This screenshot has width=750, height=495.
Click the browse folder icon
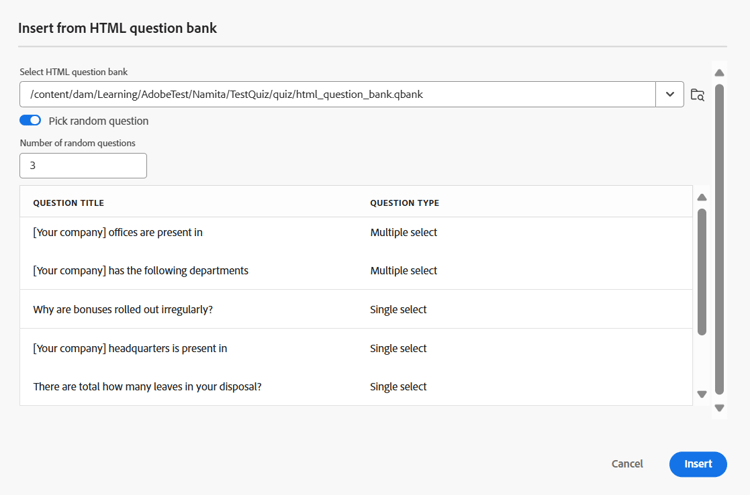click(698, 95)
